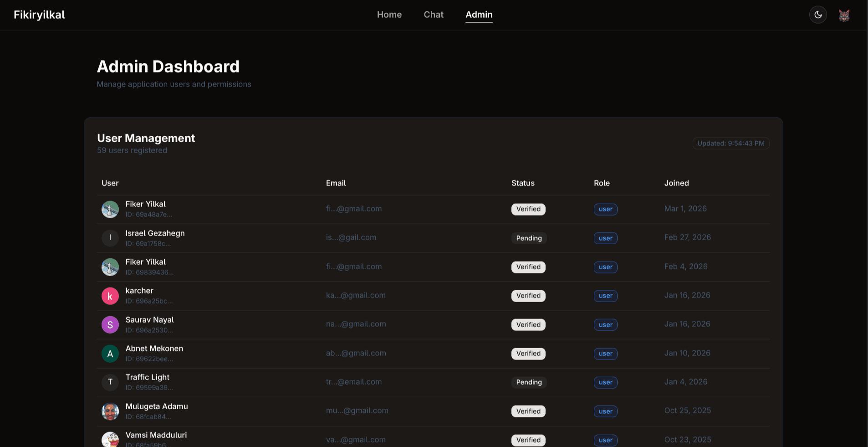This screenshot has width=868, height=447.
Task: Select Abnet Mekonen's avatar circle
Action: [x=110, y=354]
